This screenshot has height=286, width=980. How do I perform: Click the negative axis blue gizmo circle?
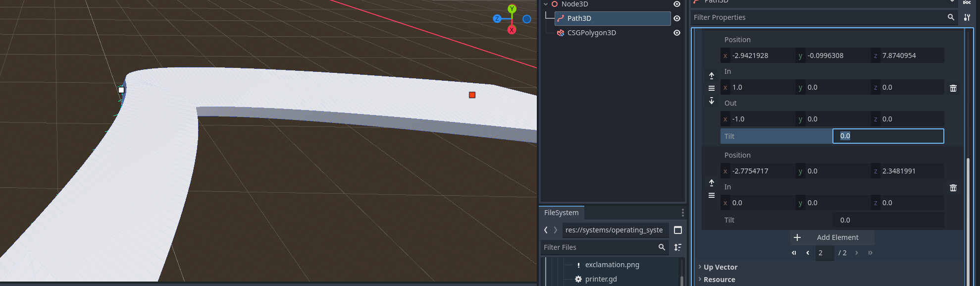click(x=527, y=19)
